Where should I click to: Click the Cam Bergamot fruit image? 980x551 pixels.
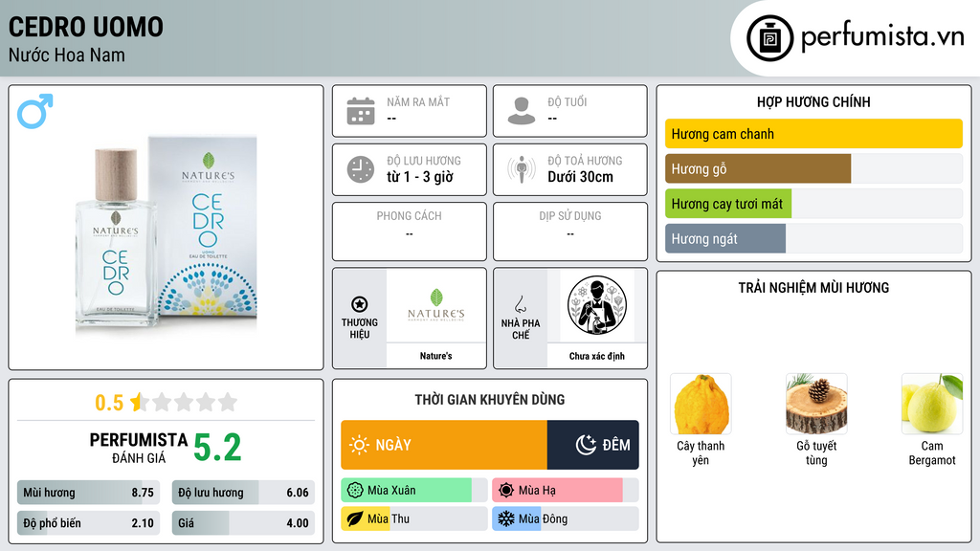932,405
